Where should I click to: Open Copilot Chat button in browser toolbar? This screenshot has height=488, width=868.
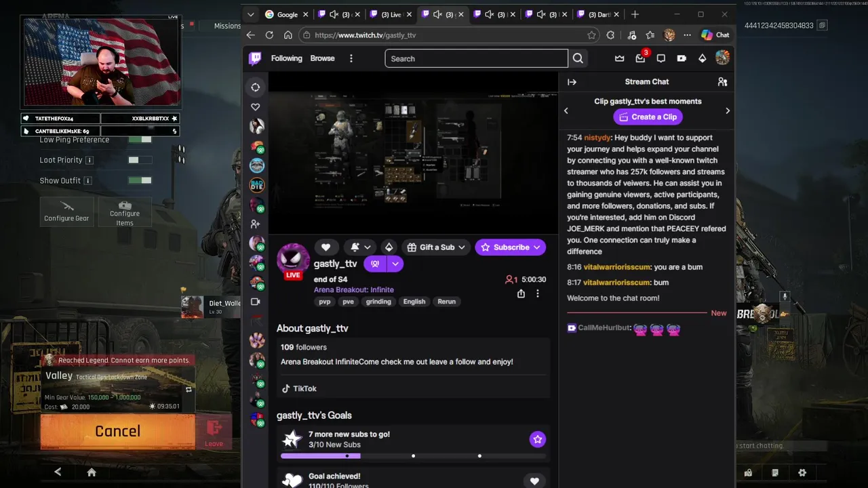pos(715,35)
